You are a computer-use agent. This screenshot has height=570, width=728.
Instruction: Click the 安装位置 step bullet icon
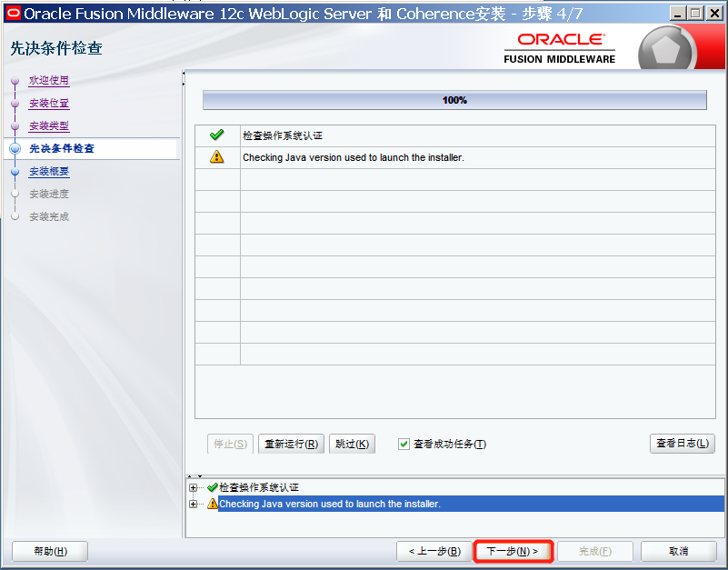coord(15,103)
